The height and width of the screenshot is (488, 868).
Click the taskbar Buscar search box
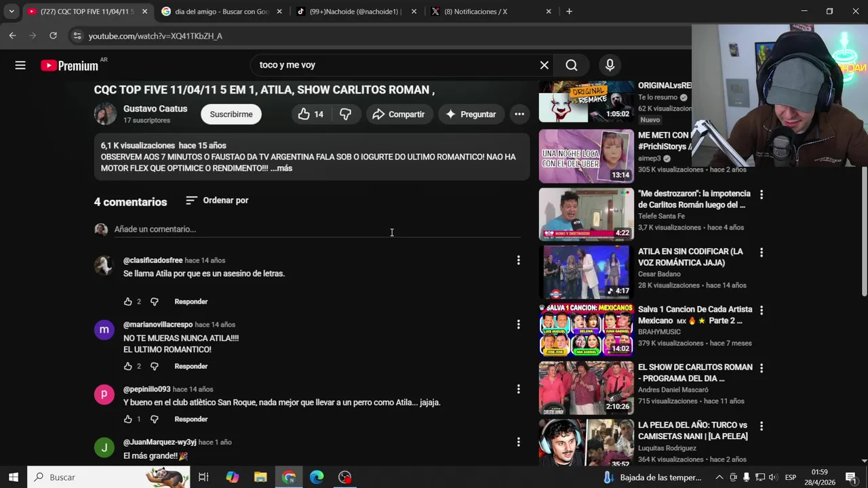pyautogui.click(x=108, y=477)
